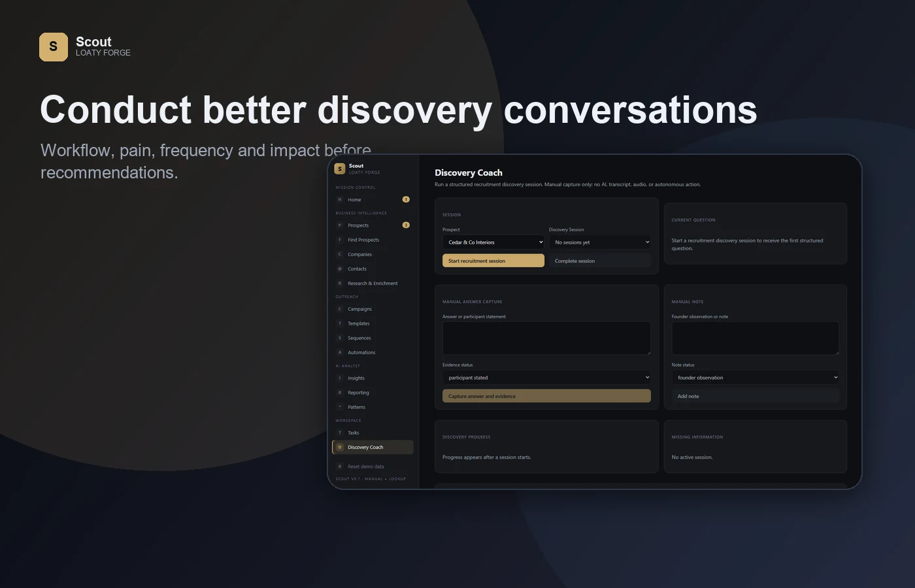
Task: Click the T icon next to Templates
Action: tap(340, 323)
